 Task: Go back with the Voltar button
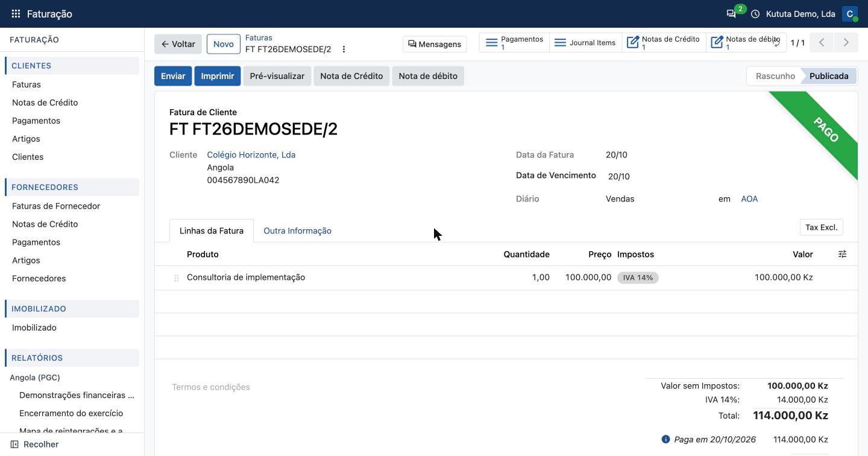178,44
